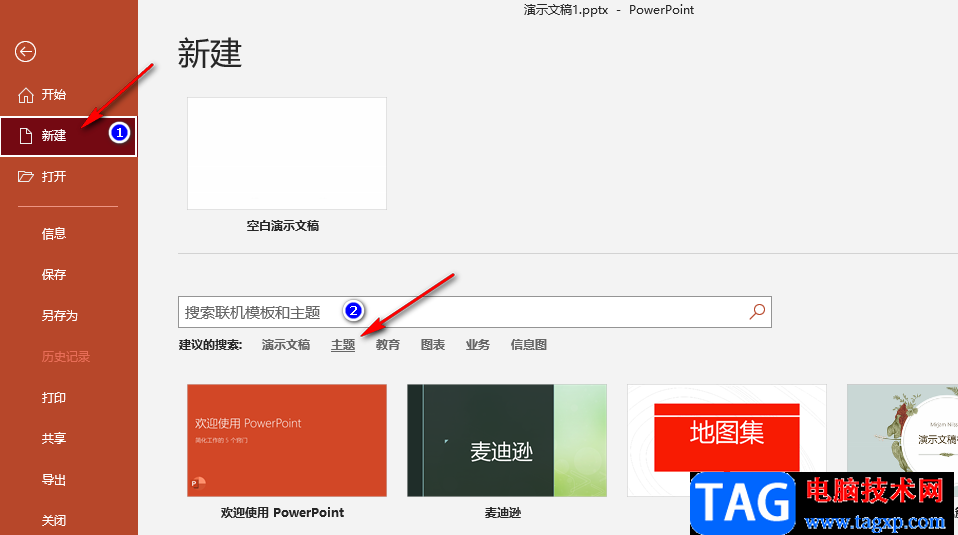958x535 pixels.
Task: Choose 另存为 from the sidebar
Action: pos(59,315)
